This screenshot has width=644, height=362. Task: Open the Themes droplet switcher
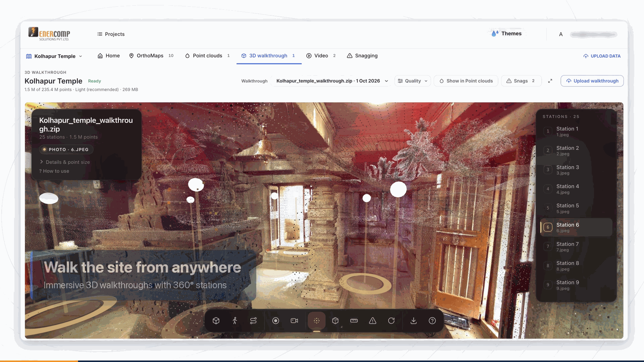coord(506,34)
